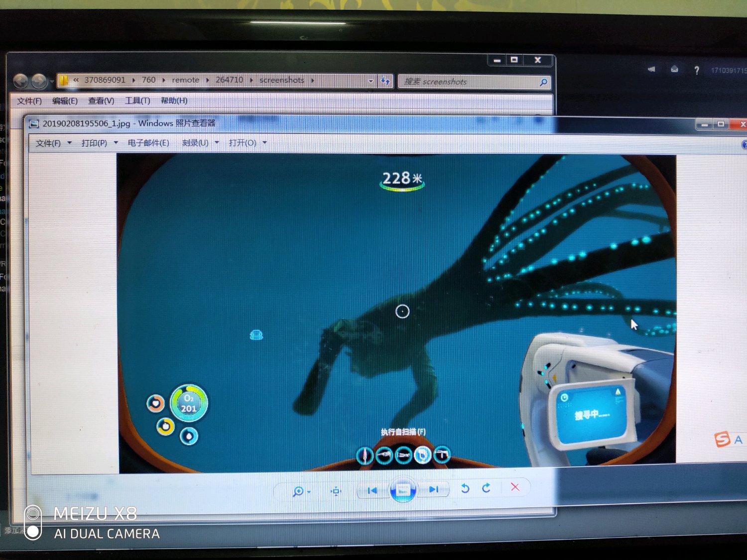Rotate the photo clockwise
747x560 pixels.
[487, 488]
